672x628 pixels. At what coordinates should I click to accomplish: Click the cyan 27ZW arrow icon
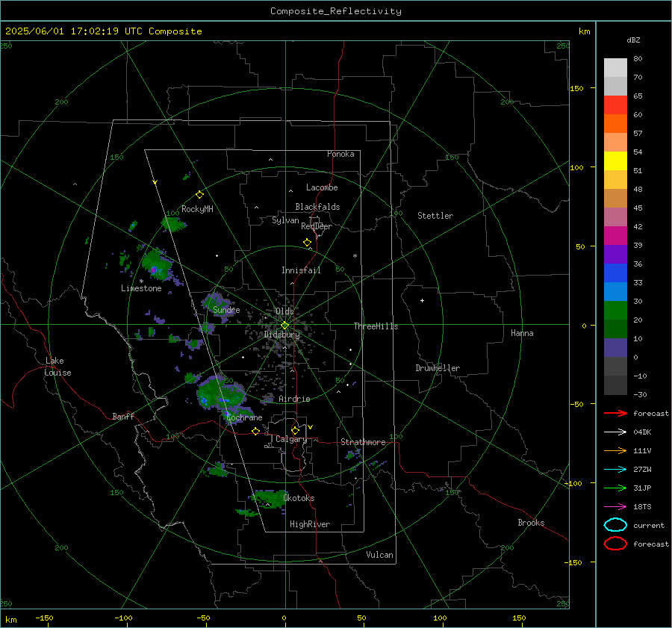(615, 470)
